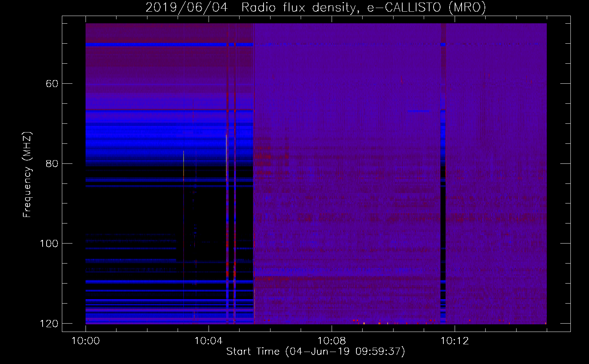
Task: Click the 10:04 time tick label
Action: point(209,341)
